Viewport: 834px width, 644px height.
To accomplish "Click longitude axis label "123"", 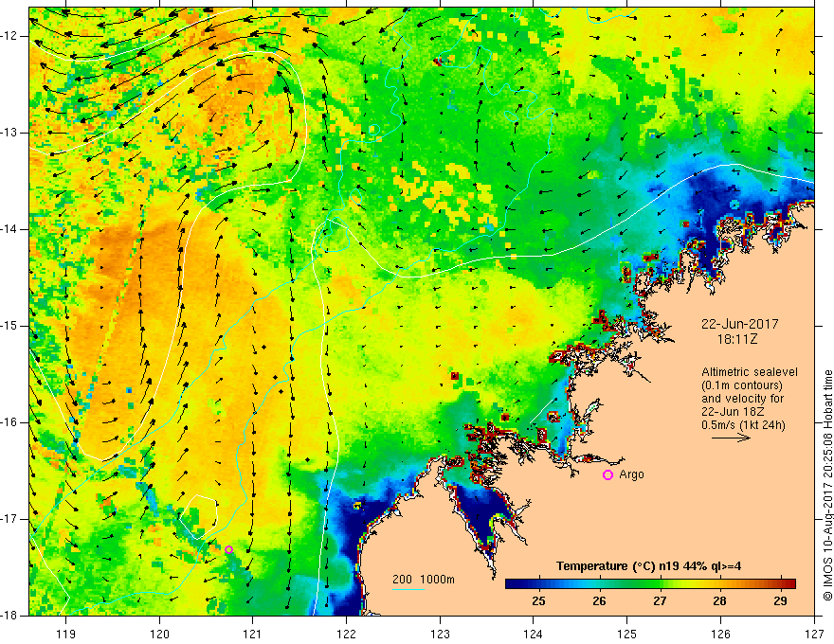I will tap(440, 634).
